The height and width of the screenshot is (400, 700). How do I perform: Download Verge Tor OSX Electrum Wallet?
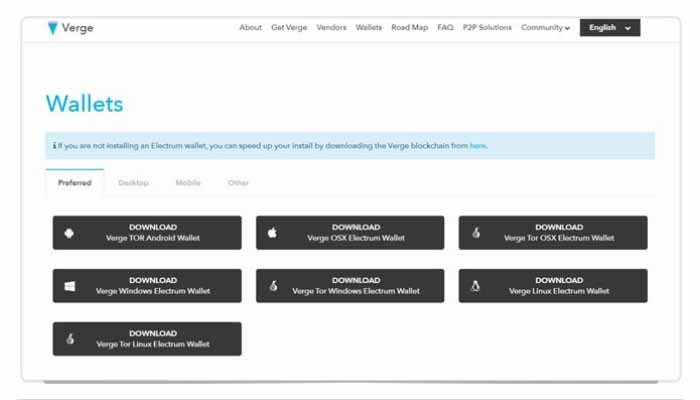pyautogui.click(x=553, y=233)
